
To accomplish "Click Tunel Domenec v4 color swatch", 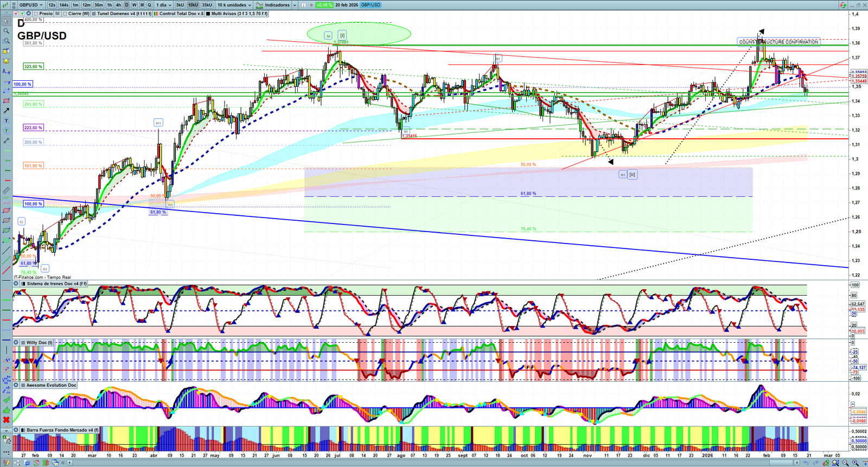I will pyautogui.click(x=94, y=14).
